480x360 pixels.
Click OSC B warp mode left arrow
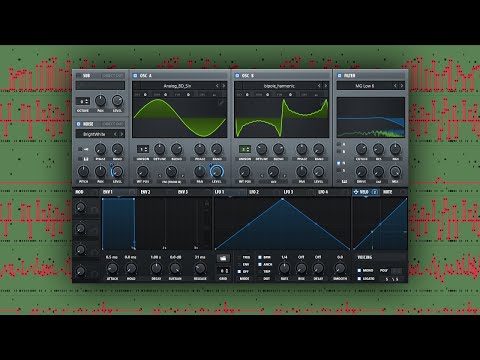tap(262, 176)
